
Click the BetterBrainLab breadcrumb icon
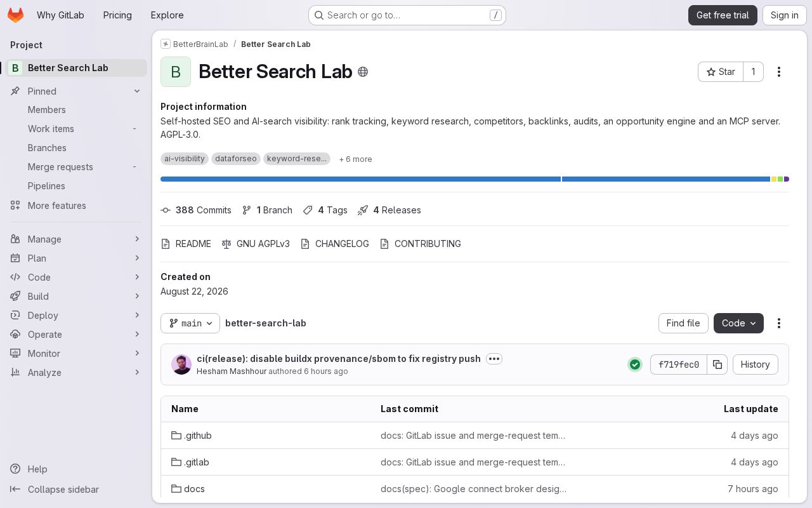point(166,44)
